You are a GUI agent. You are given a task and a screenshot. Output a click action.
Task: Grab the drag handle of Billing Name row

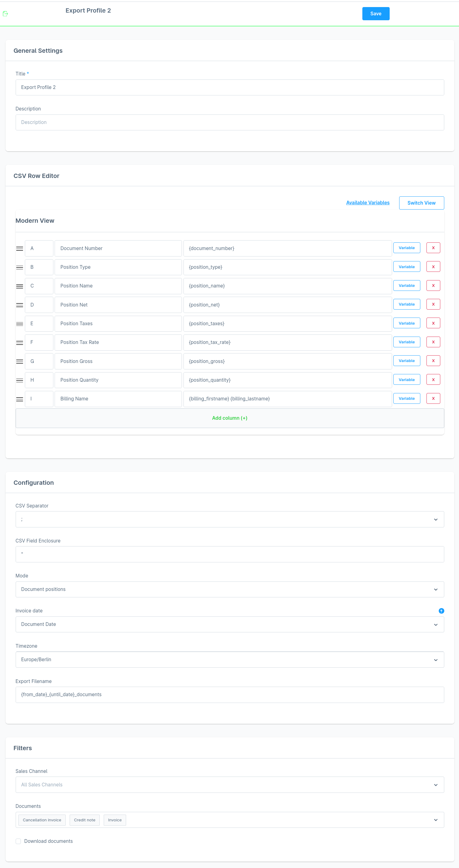tap(20, 399)
